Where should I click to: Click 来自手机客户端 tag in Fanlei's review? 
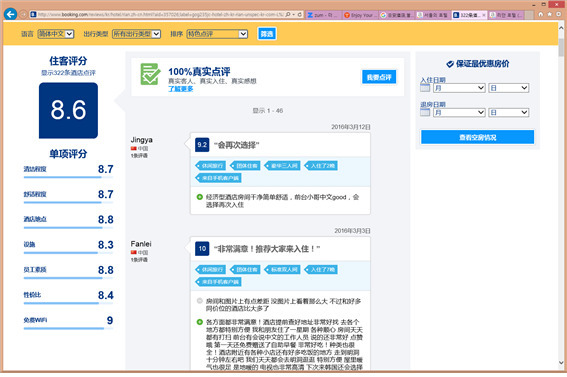pos(218,282)
